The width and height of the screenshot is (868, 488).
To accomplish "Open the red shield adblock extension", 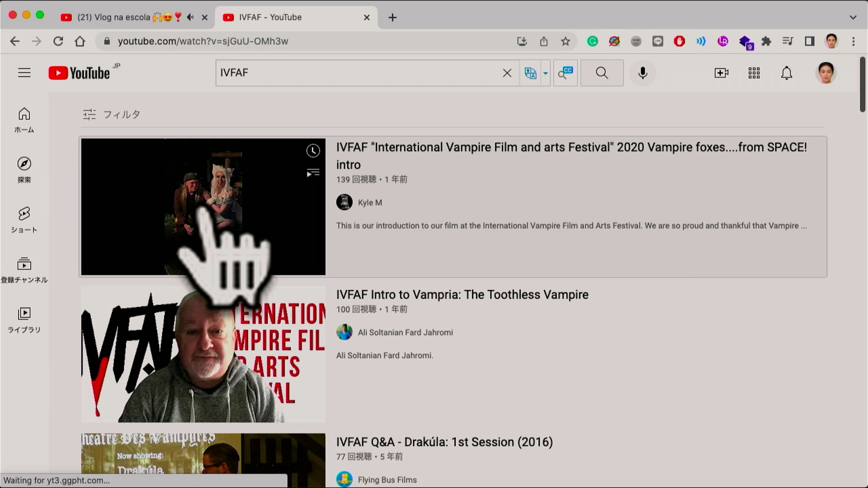I will point(679,41).
